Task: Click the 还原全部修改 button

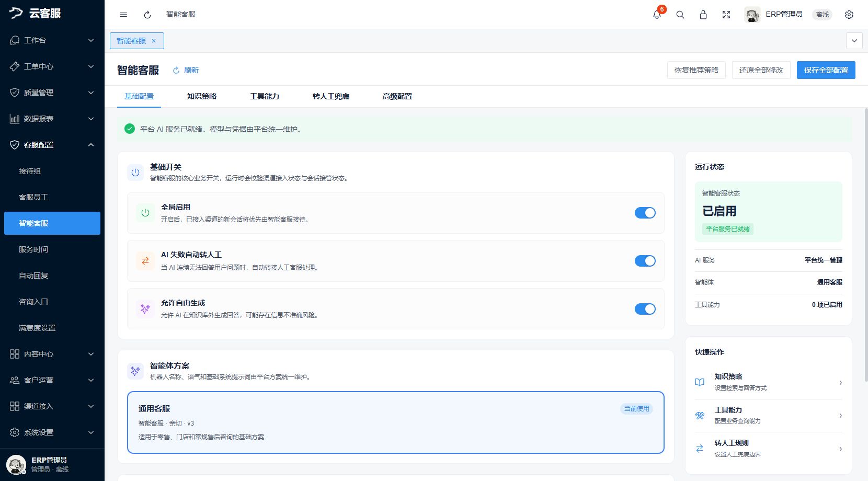Action: (761, 70)
